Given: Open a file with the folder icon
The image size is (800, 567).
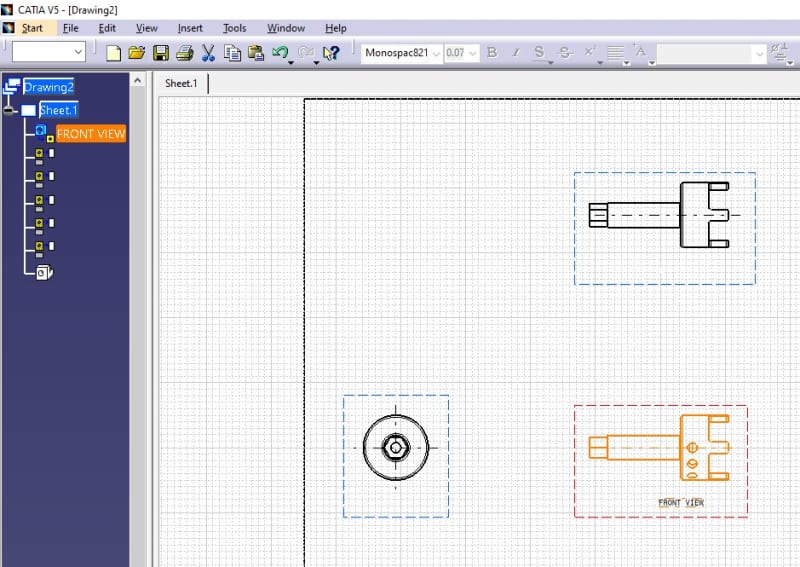Looking at the screenshot, I should point(137,53).
